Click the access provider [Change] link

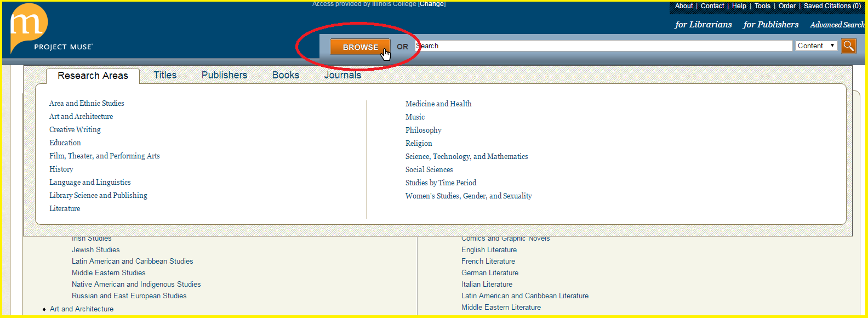[x=432, y=4]
